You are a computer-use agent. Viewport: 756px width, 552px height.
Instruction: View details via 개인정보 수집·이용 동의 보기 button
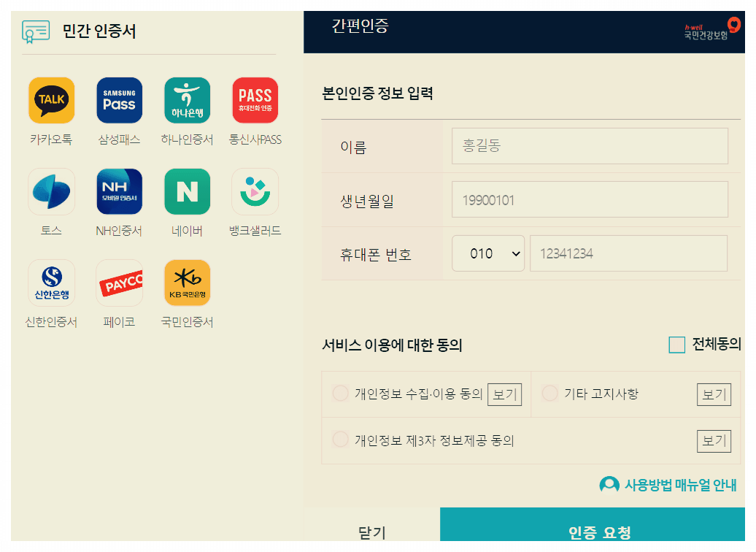[504, 394]
